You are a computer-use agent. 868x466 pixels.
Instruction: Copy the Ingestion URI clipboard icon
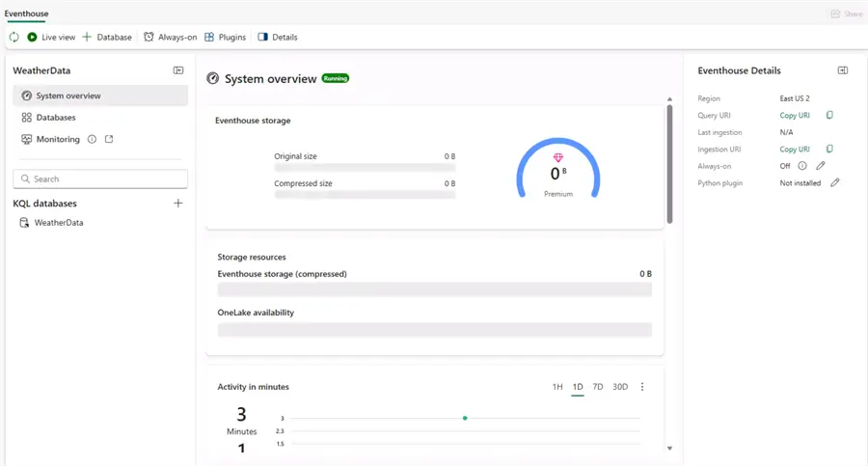829,149
